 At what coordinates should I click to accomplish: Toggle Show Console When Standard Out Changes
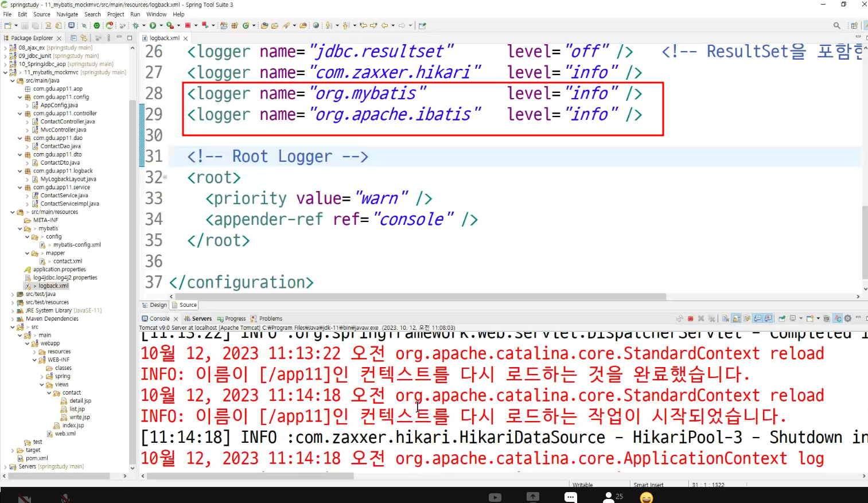758,318
